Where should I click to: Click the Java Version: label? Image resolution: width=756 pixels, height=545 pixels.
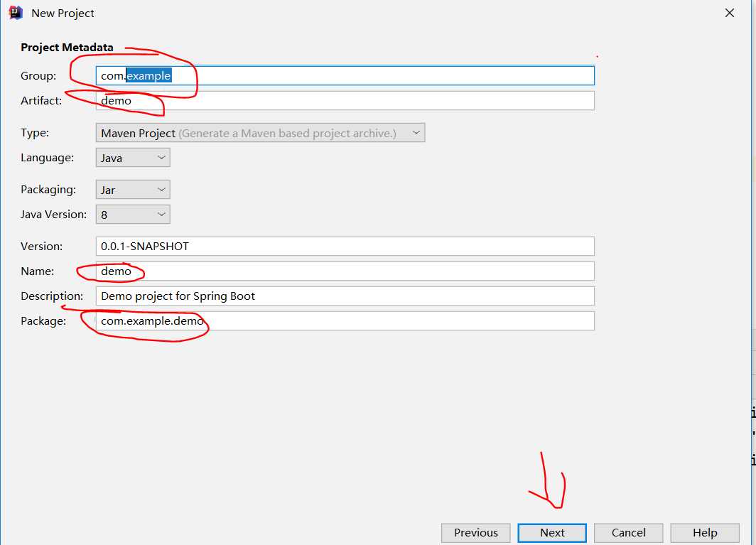53,214
